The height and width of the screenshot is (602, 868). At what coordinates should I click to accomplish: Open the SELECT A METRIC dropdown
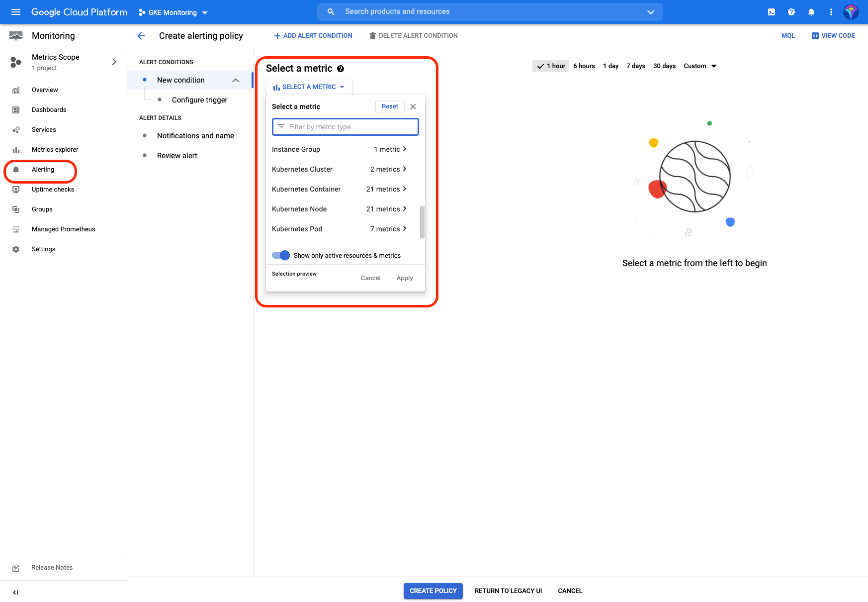pyautogui.click(x=309, y=87)
